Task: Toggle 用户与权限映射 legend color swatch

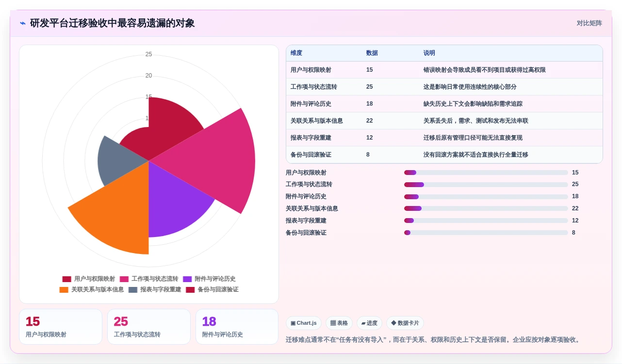Action: (x=67, y=279)
